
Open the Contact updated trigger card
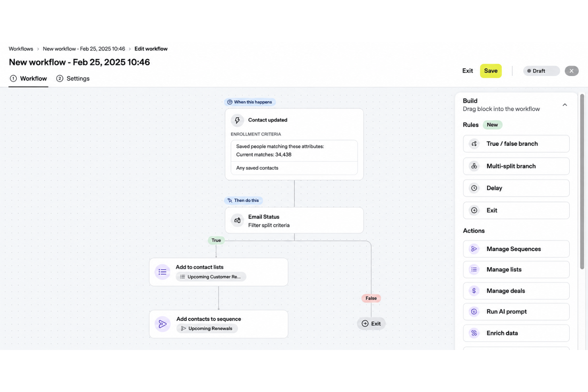tap(294, 144)
